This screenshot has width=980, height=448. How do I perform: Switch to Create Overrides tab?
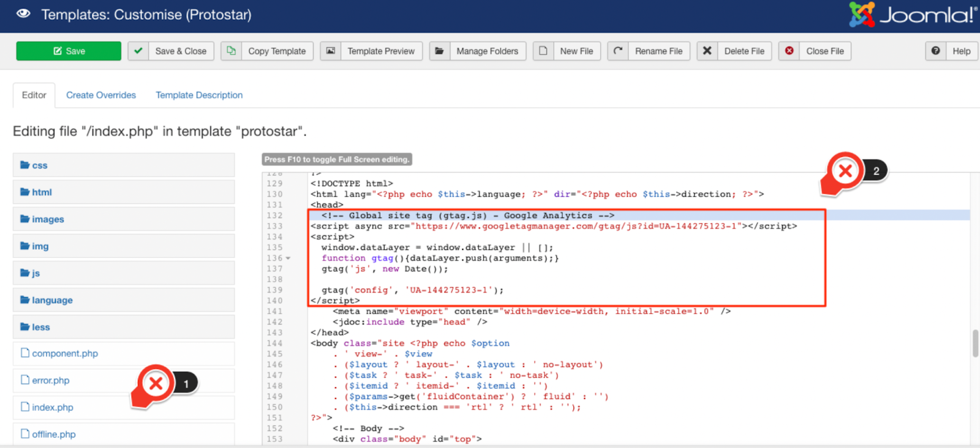101,95
